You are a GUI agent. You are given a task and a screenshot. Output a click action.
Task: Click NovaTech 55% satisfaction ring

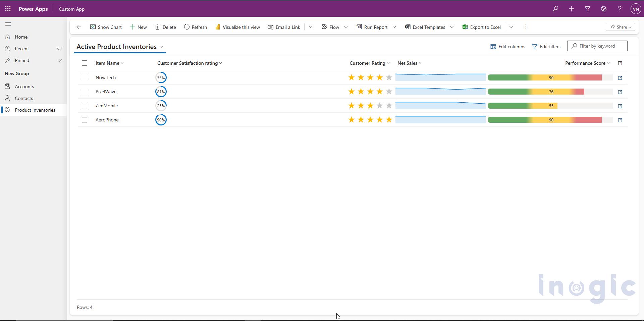pyautogui.click(x=161, y=77)
